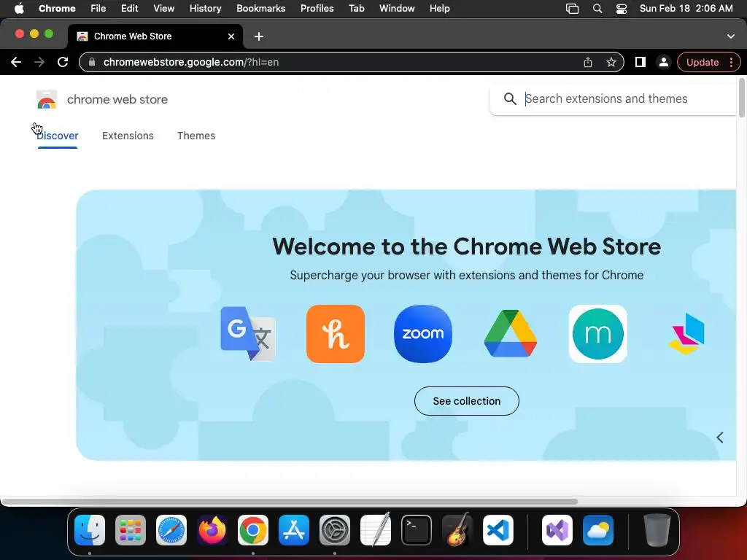Open Visual Studio from the Dock
The image size is (747, 560).
(x=557, y=529)
